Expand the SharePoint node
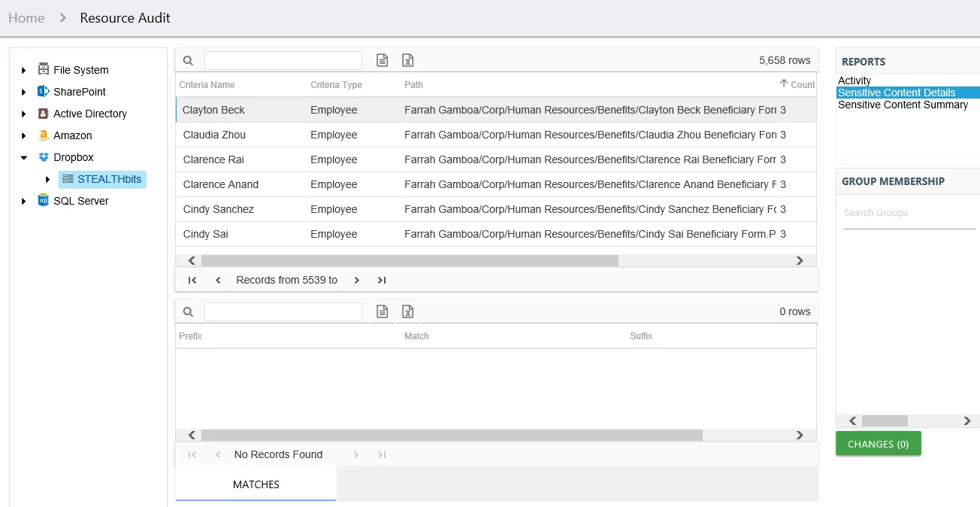Screen dimensions: 980x507 pos(23,92)
